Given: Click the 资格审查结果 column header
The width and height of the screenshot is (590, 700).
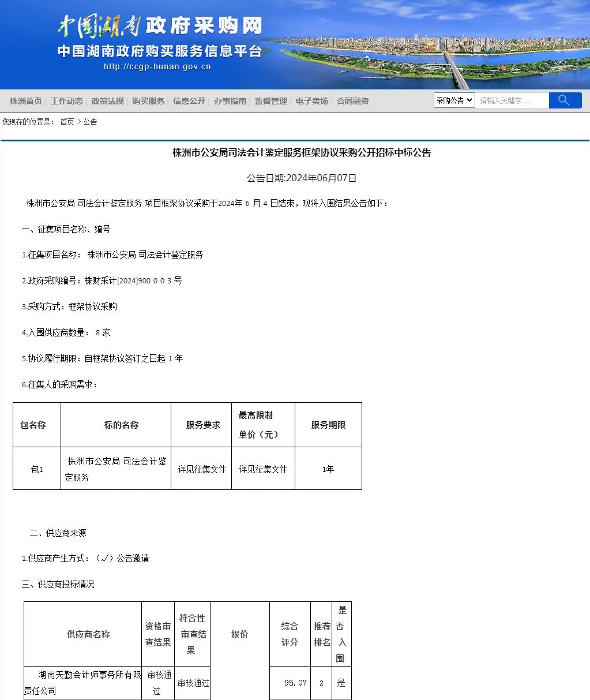Looking at the screenshot, I should 158,634.
